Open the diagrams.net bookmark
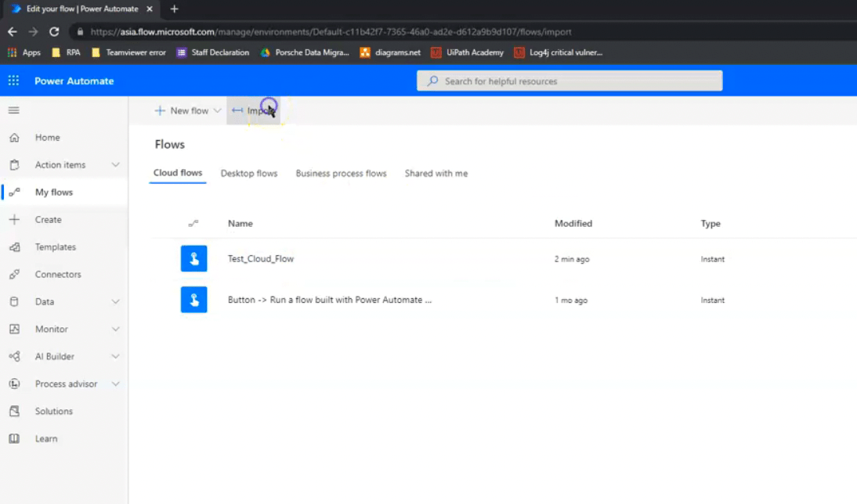 [x=390, y=52]
